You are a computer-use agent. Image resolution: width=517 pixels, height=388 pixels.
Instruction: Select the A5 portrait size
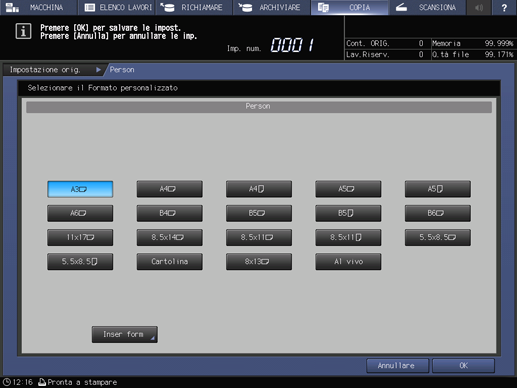(x=438, y=189)
